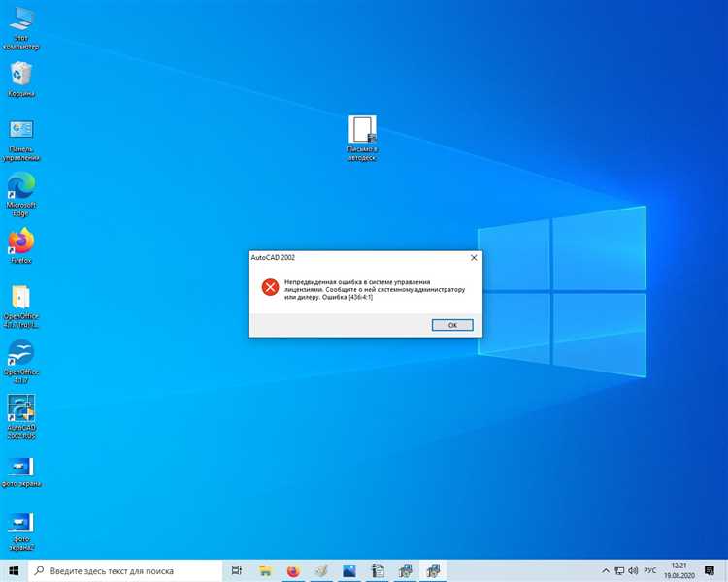Open the Windows Start menu
The image size is (728, 582).
(x=14, y=571)
